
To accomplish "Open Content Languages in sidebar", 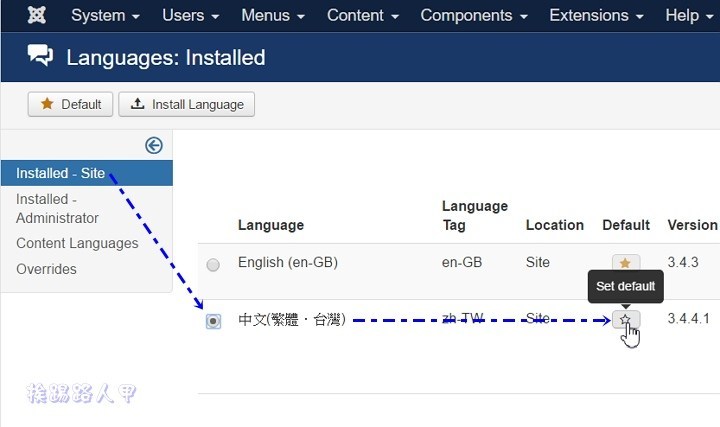I will [x=77, y=243].
